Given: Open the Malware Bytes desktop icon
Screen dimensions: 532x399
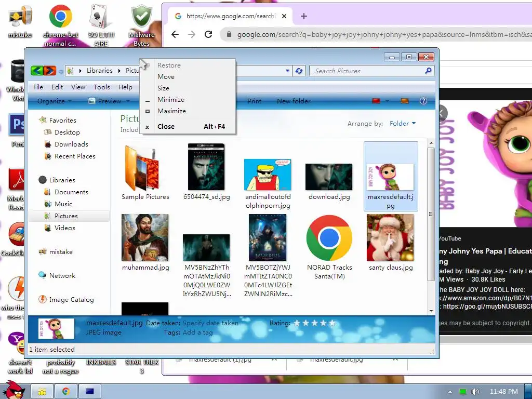Looking at the screenshot, I should click(141, 25).
